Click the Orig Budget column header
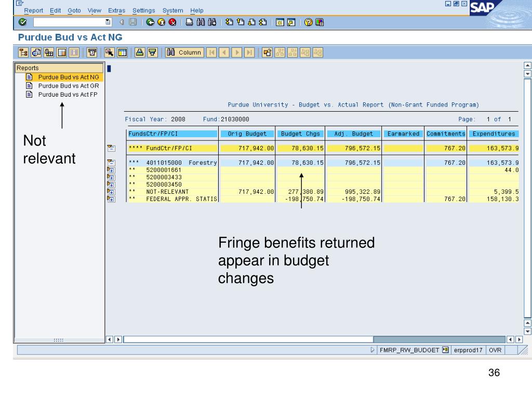 (247, 134)
